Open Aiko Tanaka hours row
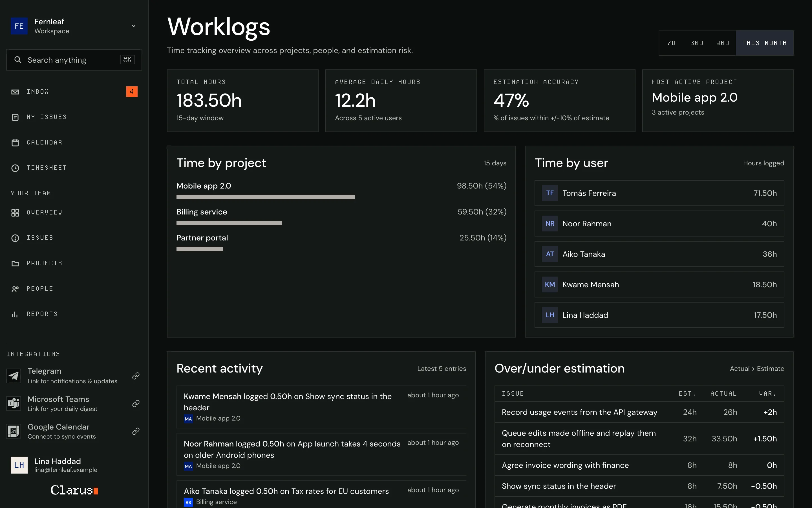 659,254
